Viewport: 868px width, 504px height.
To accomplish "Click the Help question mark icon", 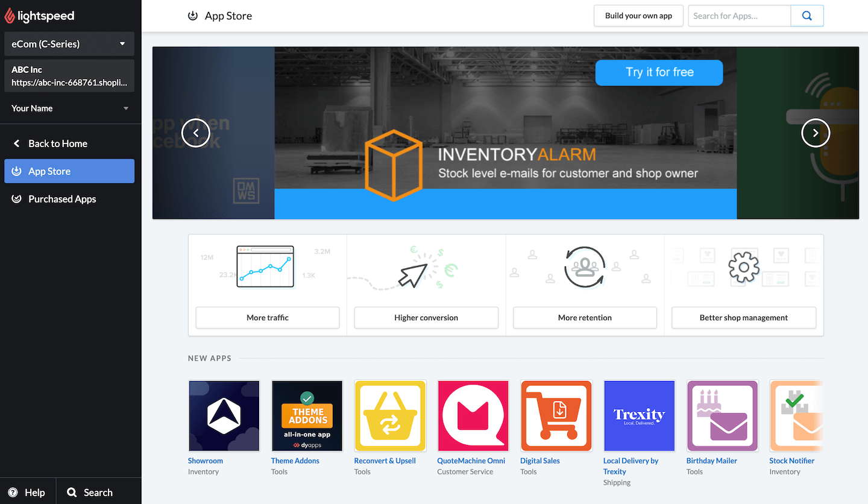I will click(13, 492).
